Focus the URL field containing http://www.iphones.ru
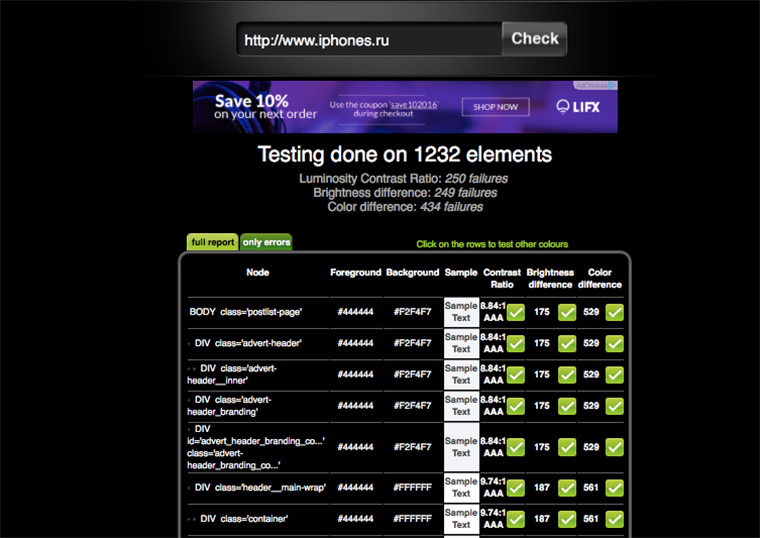Image resolution: width=760 pixels, height=538 pixels. click(369, 39)
